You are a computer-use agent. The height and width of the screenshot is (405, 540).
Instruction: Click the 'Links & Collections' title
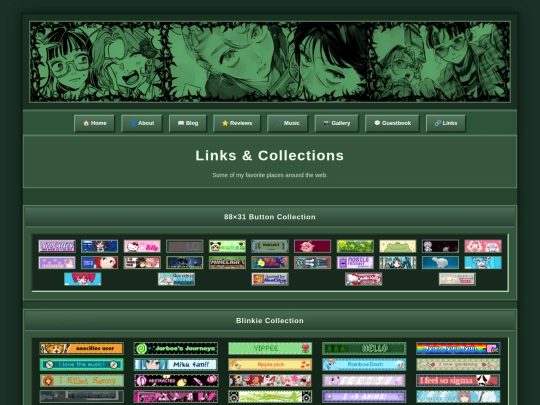tap(270, 155)
